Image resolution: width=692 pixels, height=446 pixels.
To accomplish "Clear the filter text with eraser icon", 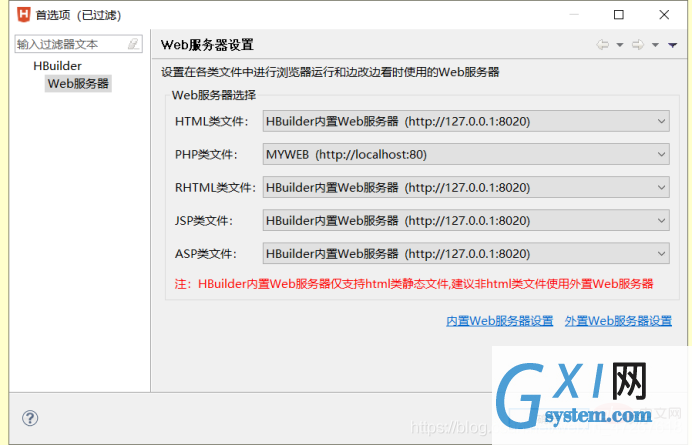I will tap(133, 44).
